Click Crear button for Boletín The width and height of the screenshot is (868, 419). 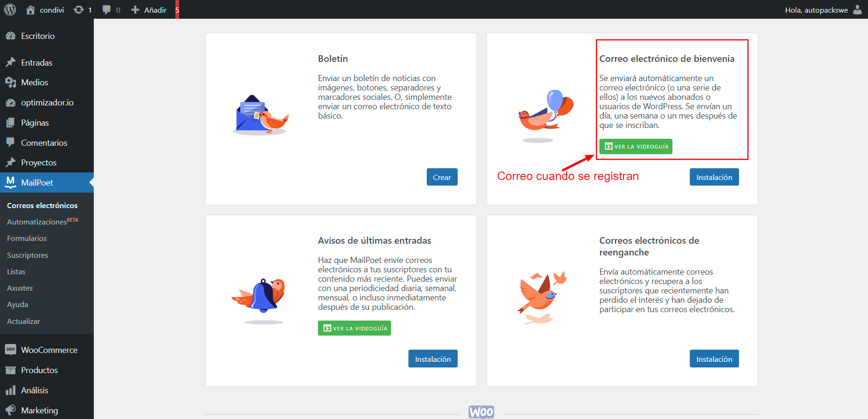[x=442, y=177]
